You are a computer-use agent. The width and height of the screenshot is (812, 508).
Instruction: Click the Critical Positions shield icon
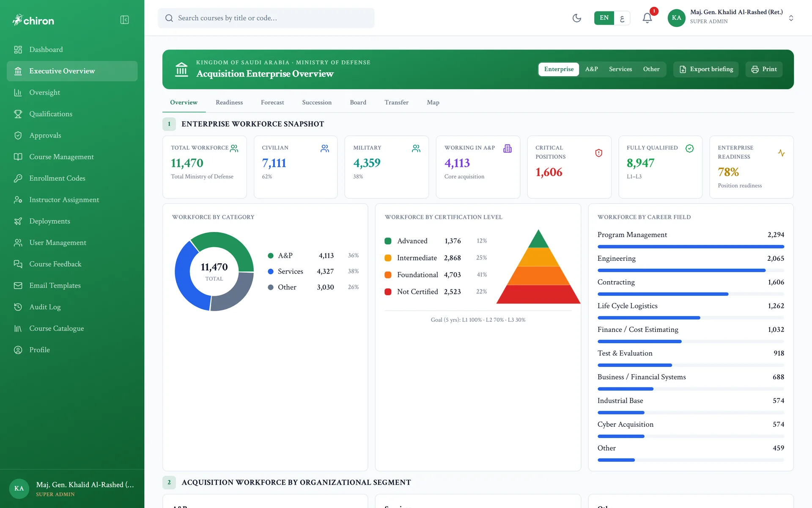(x=598, y=153)
